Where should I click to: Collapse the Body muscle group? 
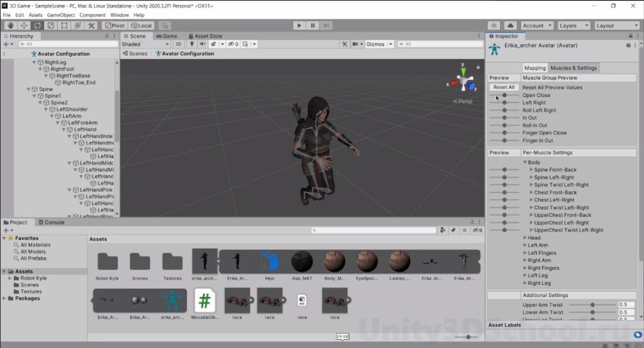[x=525, y=162]
